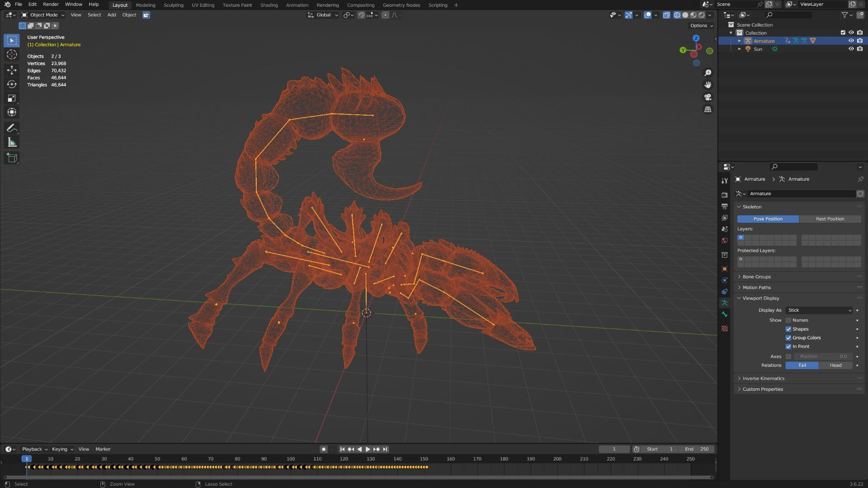Set Relations to Head
This screenshot has width=868, height=488.
click(x=835, y=366)
